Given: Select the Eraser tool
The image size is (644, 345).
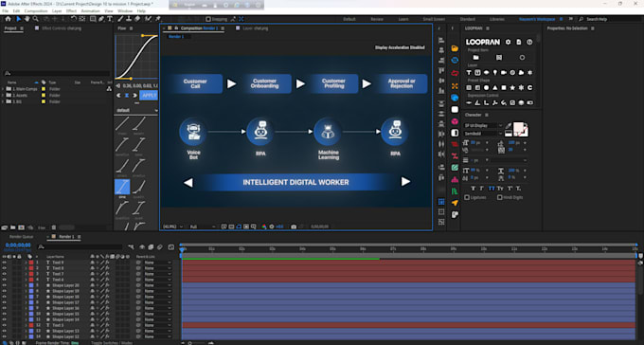Looking at the screenshot, I should (137, 19).
